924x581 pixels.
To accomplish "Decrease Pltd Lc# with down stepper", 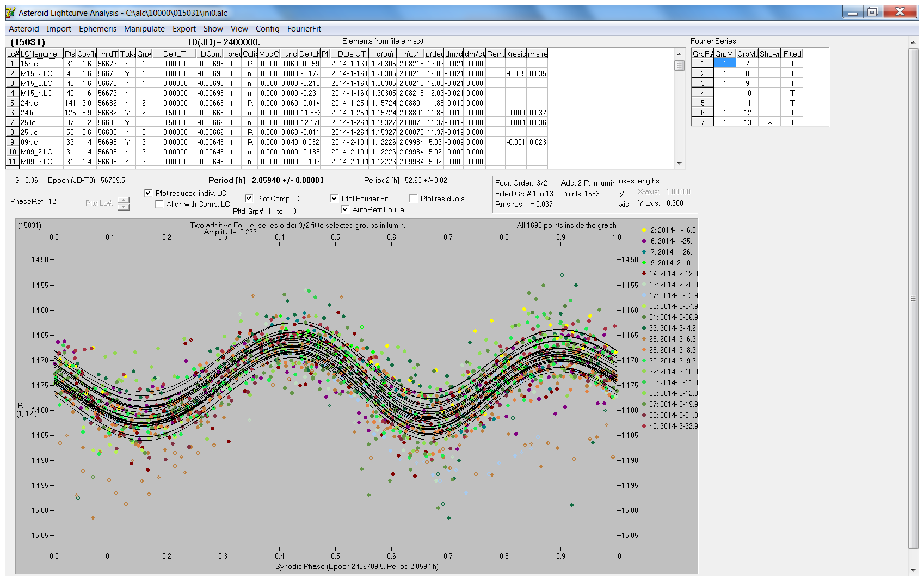I will pyautogui.click(x=124, y=207).
